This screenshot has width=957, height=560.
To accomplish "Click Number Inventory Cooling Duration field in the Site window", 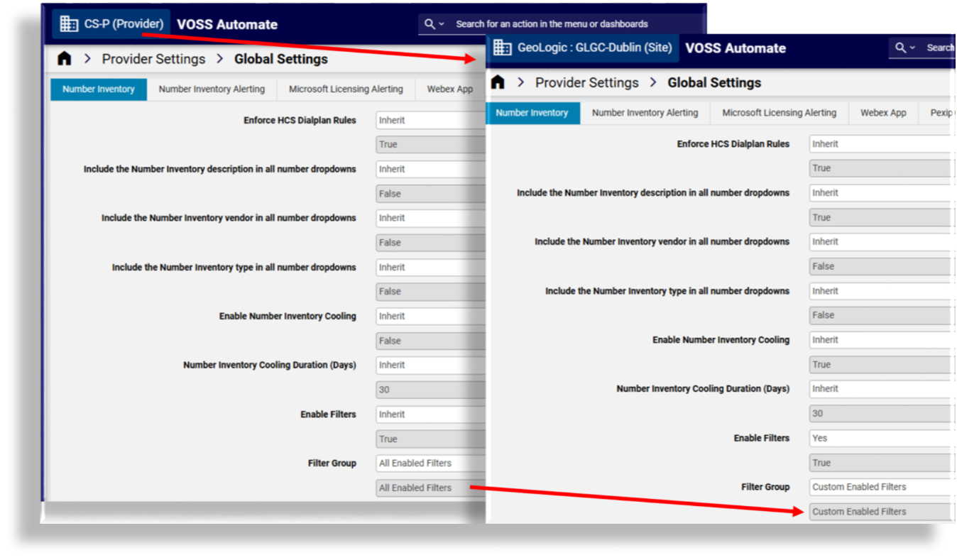I will tap(880, 389).
